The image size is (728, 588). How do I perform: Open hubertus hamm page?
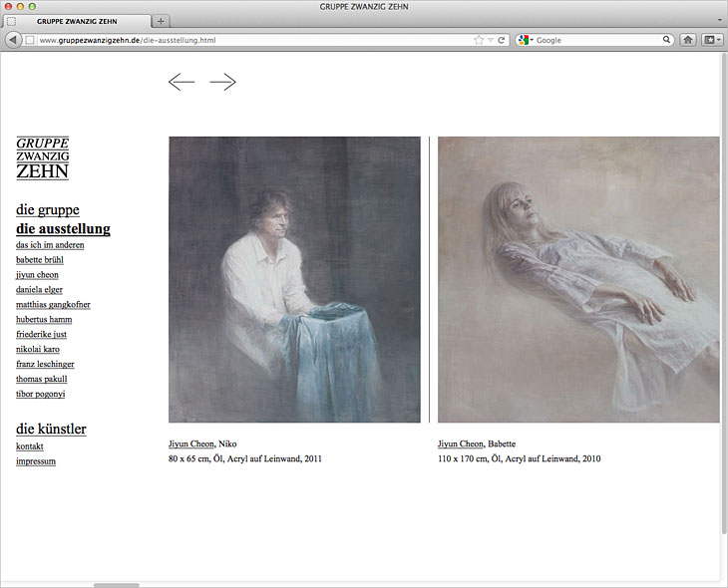click(x=44, y=319)
